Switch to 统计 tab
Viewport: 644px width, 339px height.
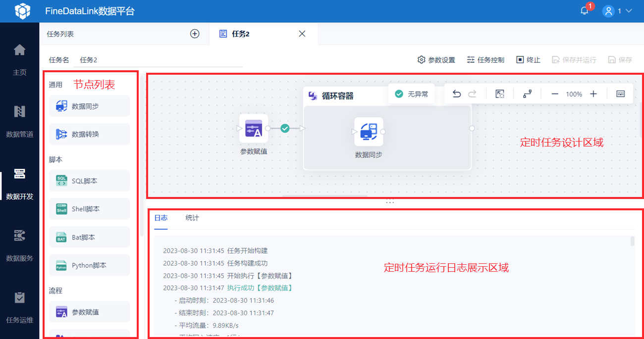point(192,218)
